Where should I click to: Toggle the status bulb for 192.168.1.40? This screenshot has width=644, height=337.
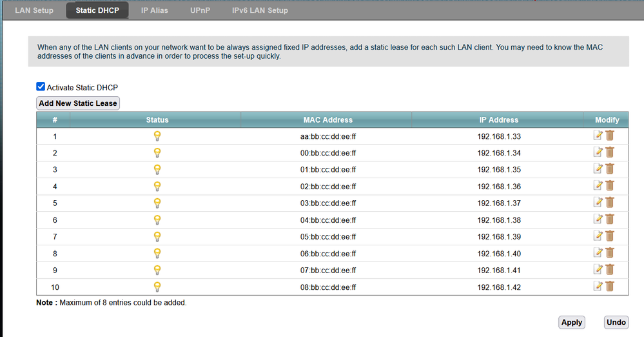[x=157, y=253]
